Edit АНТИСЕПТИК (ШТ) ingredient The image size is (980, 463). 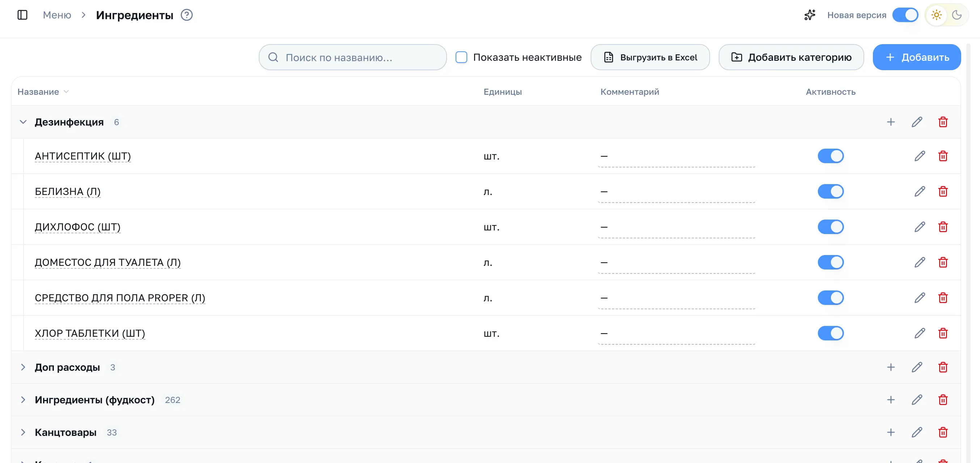click(920, 156)
